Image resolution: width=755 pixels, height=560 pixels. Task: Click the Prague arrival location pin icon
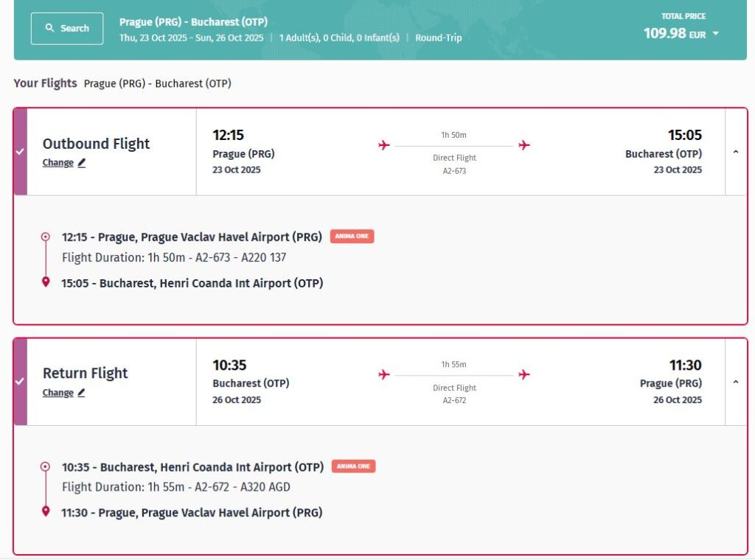click(46, 512)
